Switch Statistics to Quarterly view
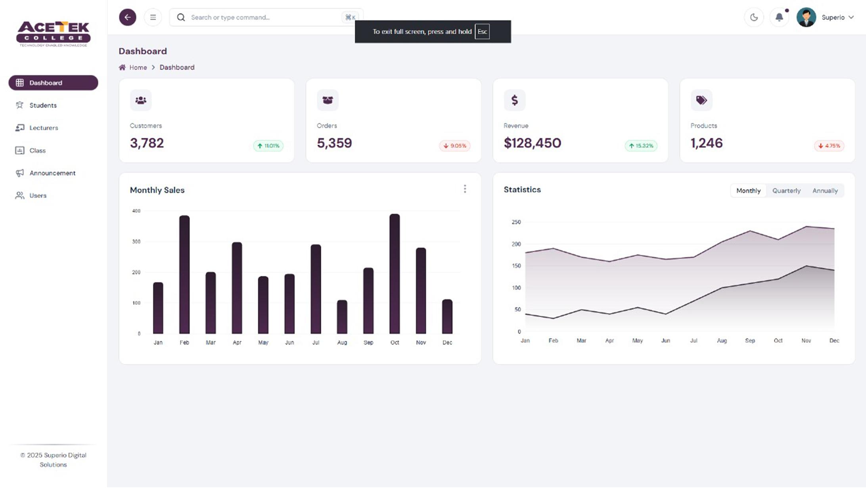The image size is (866, 504). [786, 191]
